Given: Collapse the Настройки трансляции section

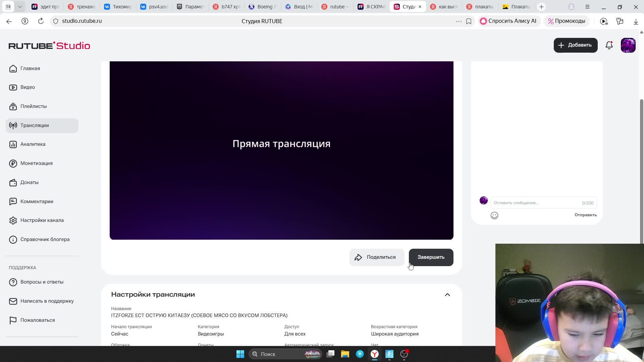Looking at the screenshot, I should pyautogui.click(x=447, y=295).
